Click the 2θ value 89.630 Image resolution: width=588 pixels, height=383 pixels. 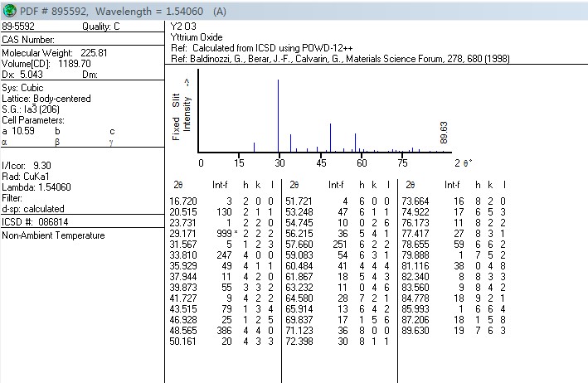click(415, 331)
